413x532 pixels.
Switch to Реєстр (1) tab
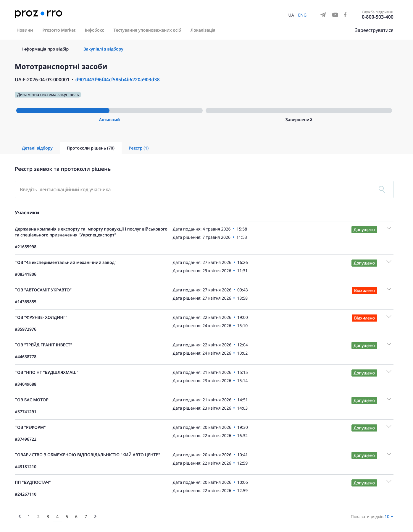pos(139,148)
